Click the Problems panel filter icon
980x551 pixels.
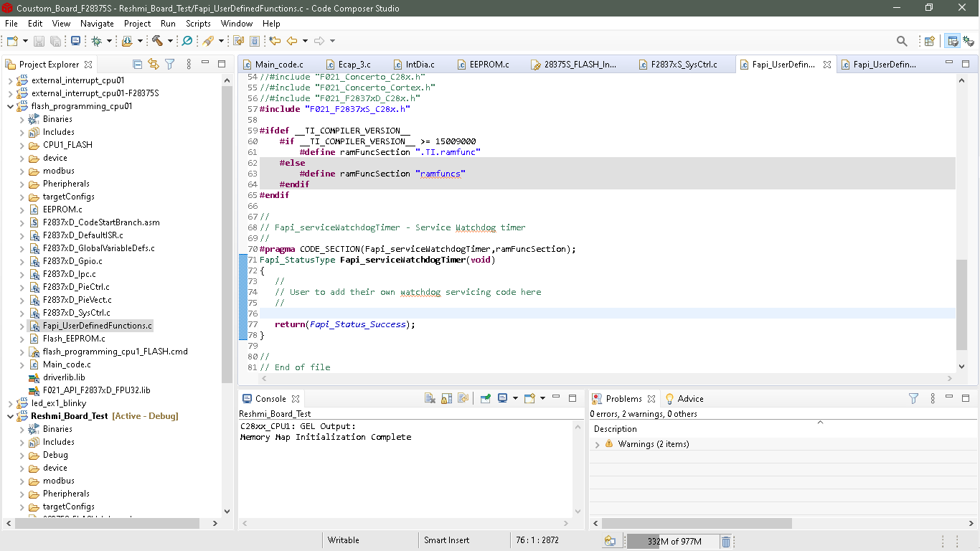coord(913,398)
